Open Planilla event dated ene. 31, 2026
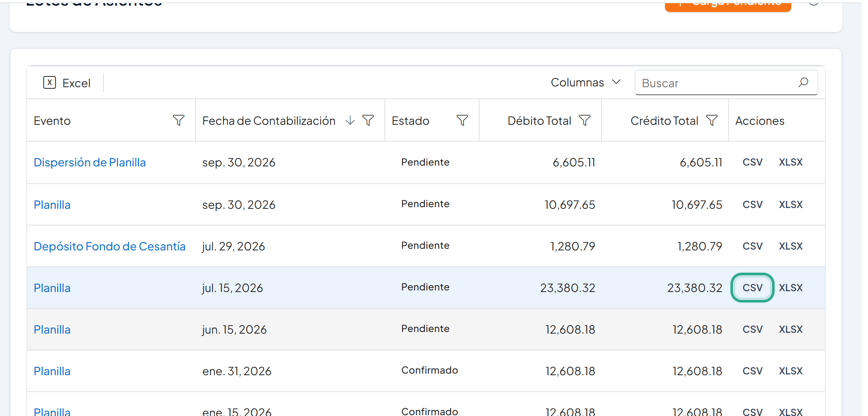Image resolution: width=868 pixels, height=416 pixels. coord(52,371)
